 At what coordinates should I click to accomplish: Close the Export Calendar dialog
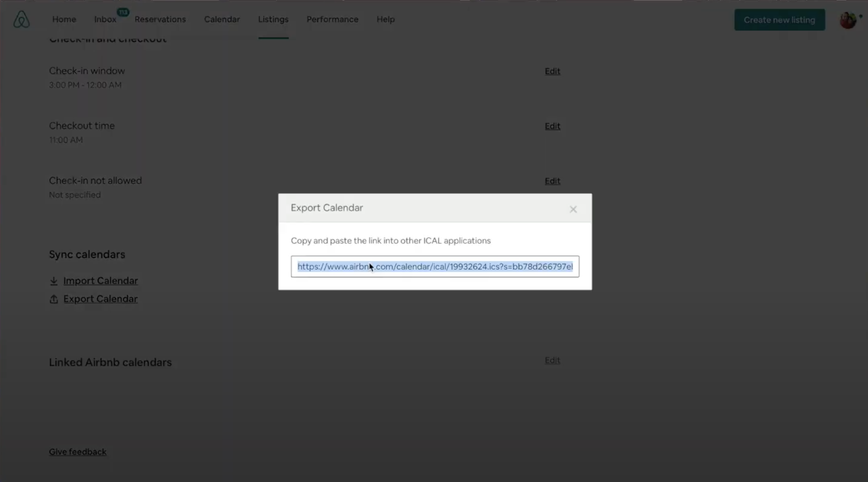[x=573, y=209]
